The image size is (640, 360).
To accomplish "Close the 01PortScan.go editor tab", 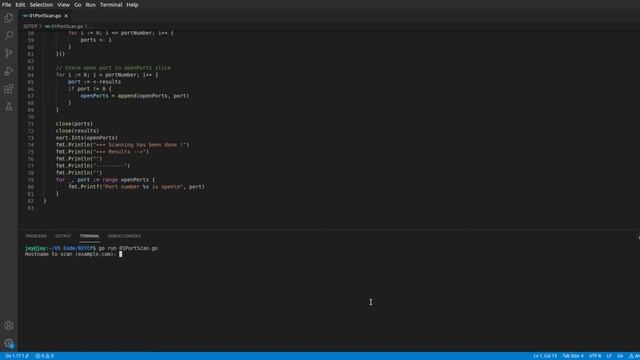I will pyautogui.click(x=66, y=16).
